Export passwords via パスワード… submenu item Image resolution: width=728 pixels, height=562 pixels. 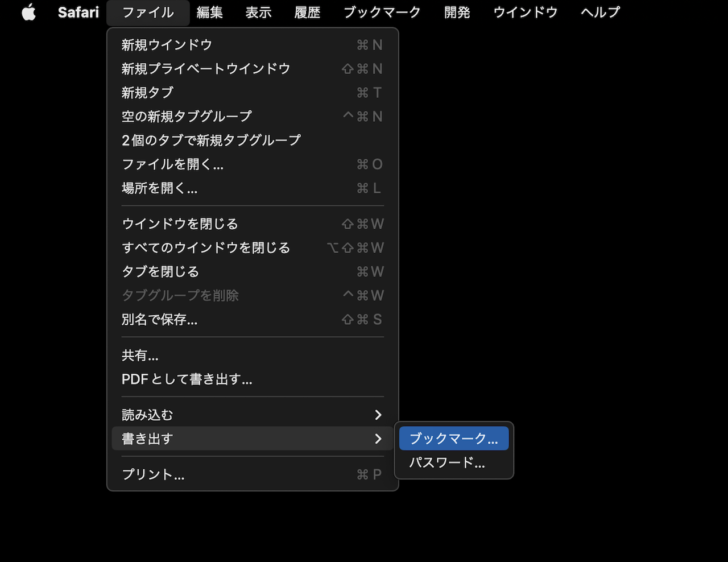[454, 462]
